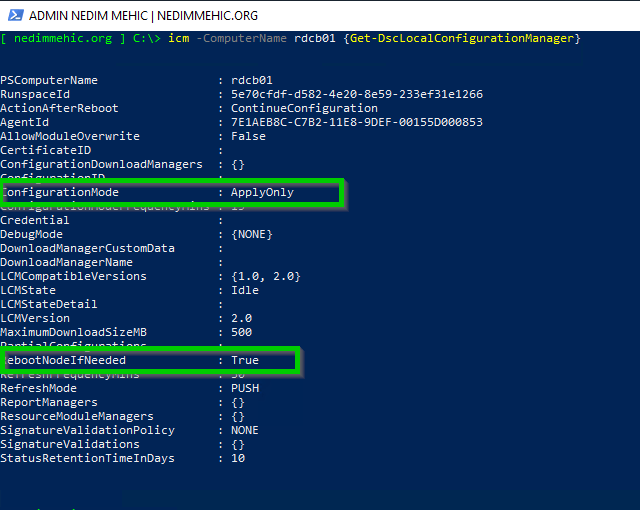Click the RunspaceId GUID value
The height and width of the screenshot is (510, 640).
356,94
